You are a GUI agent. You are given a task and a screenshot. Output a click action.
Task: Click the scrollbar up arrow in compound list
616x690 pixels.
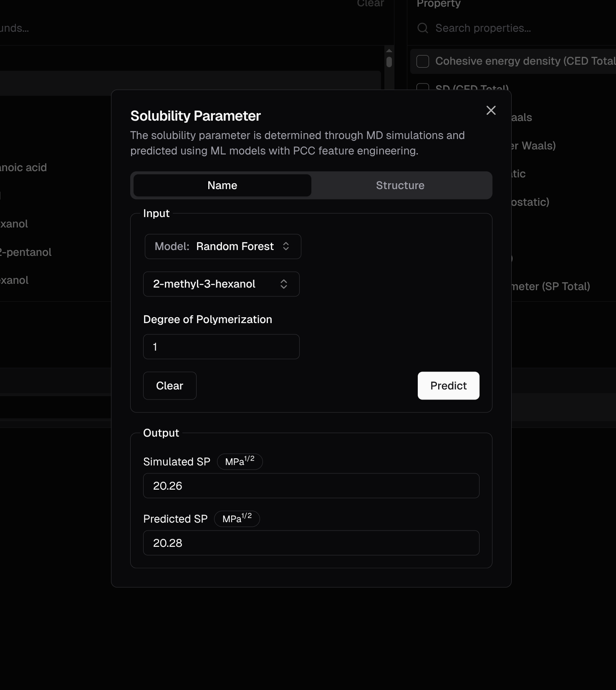point(389,51)
